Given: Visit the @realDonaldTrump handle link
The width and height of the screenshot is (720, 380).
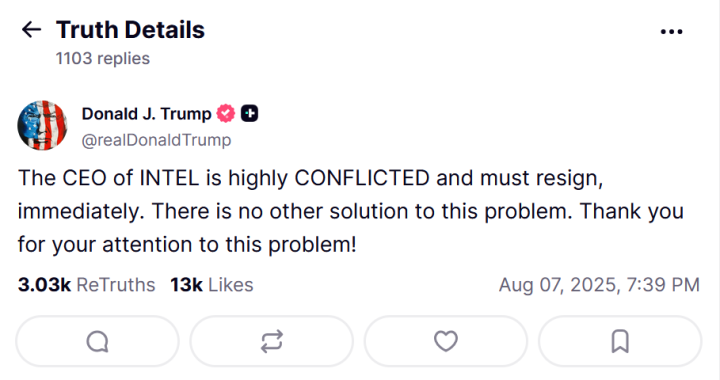Looking at the screenshot, I should (x=156, y=140).
